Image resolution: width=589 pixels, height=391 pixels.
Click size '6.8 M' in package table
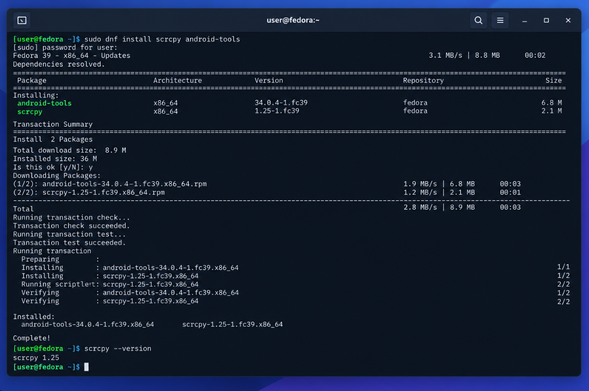(551, 103)
